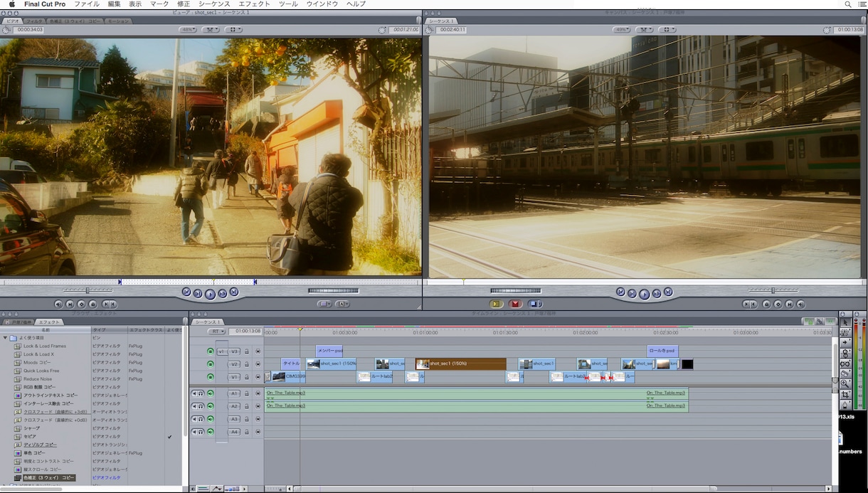The height and width of the screenshot is (493, 868).
Task: Toggle Auto Select on track A4
Action: pyautogui.click(x=258, y=432)
